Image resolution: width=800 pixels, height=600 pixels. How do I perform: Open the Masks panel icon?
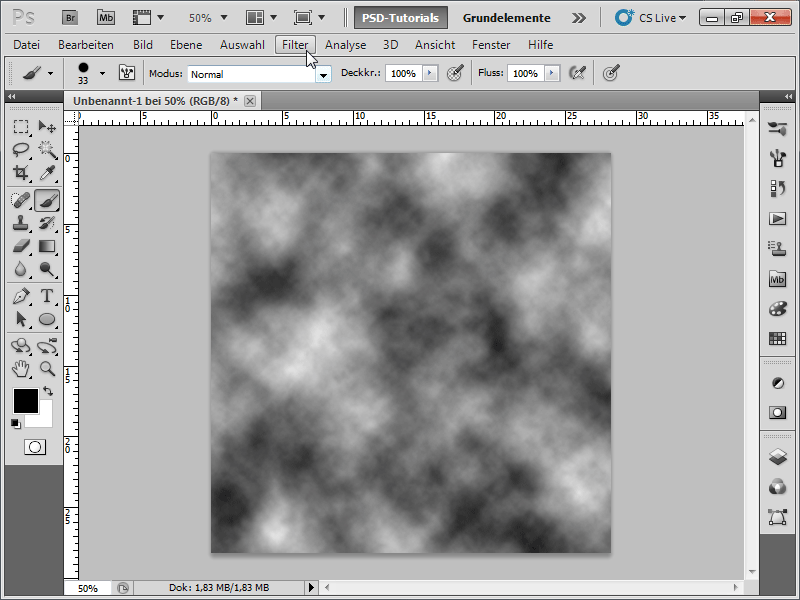point(778,412)
